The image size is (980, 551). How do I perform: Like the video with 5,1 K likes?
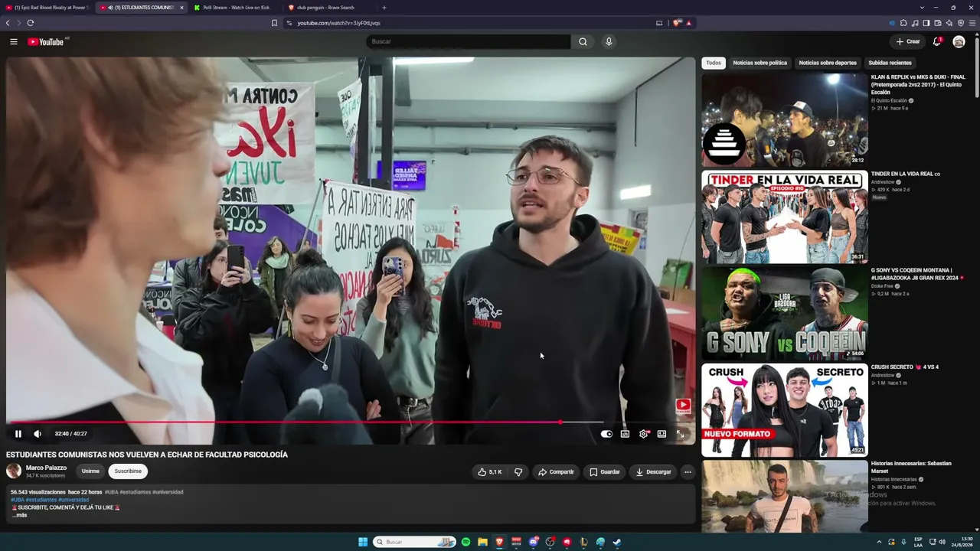(x=489, y=472)
